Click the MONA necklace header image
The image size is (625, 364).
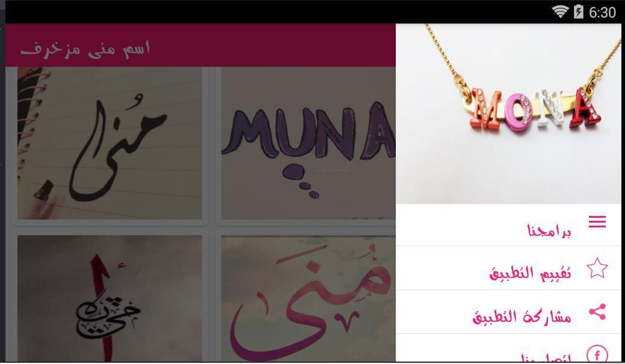coord(508,114)
